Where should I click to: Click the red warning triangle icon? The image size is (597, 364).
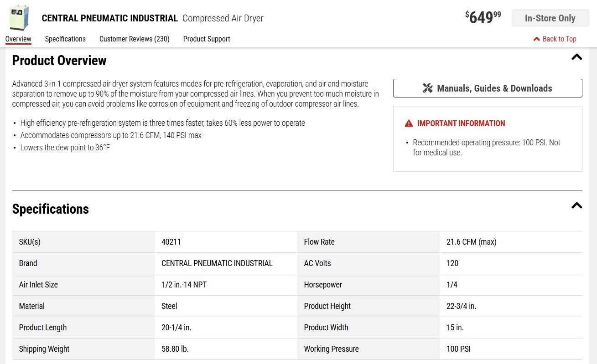coord(409,123)
